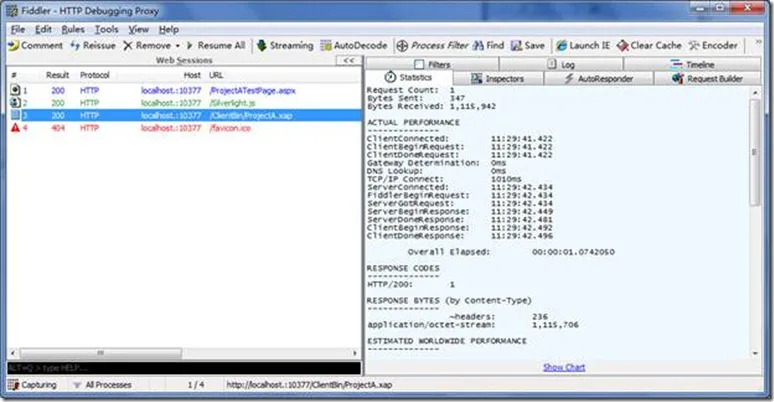
Task: Click the session URL in the status bar
Action: click(x=310, y=385)
